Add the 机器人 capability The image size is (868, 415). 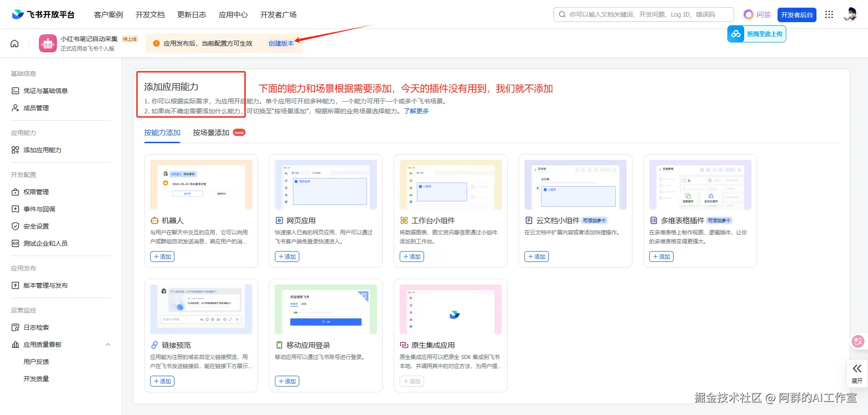[162, 256]
